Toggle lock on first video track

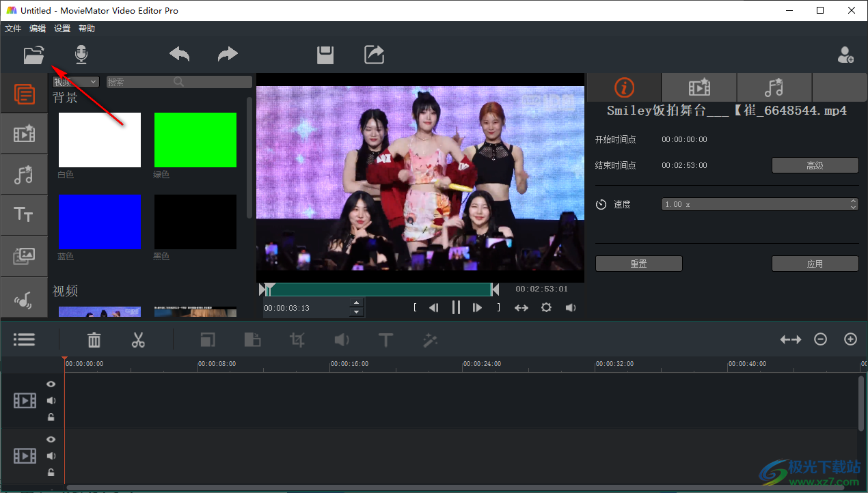click(x=51, y=417)
